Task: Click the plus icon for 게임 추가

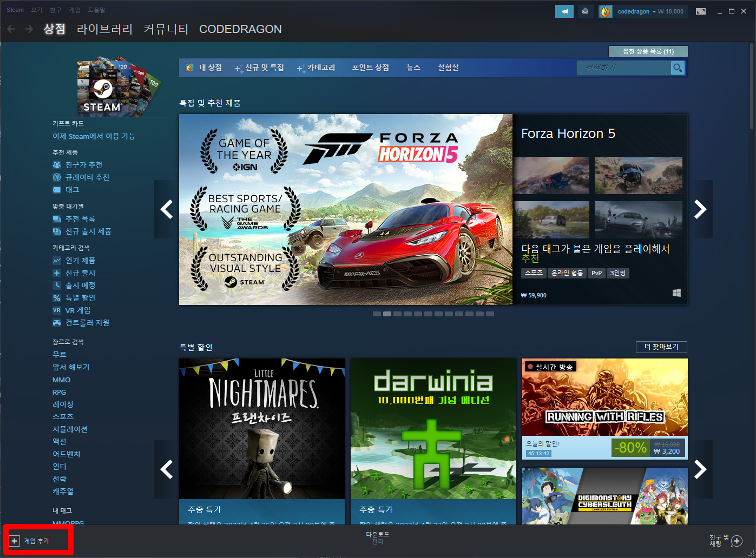Action: tap(15, 541)
